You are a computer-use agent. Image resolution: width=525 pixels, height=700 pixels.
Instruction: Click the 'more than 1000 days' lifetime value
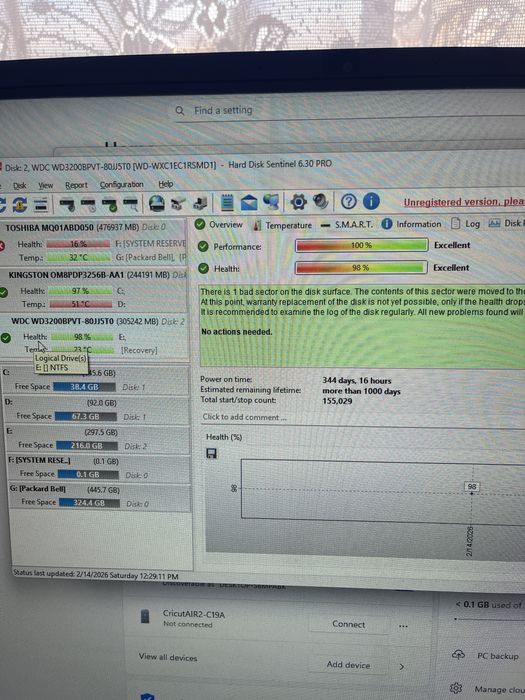point(361,391)
